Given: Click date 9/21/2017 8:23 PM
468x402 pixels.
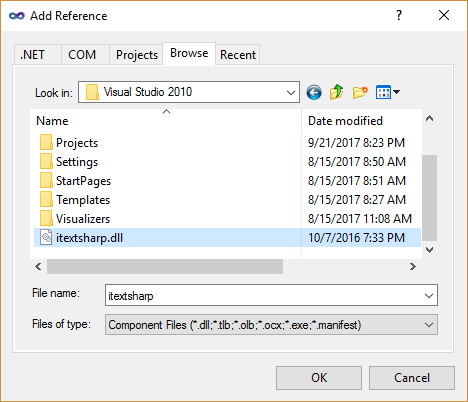Looking at the screenshot, I should click(356, 143).
